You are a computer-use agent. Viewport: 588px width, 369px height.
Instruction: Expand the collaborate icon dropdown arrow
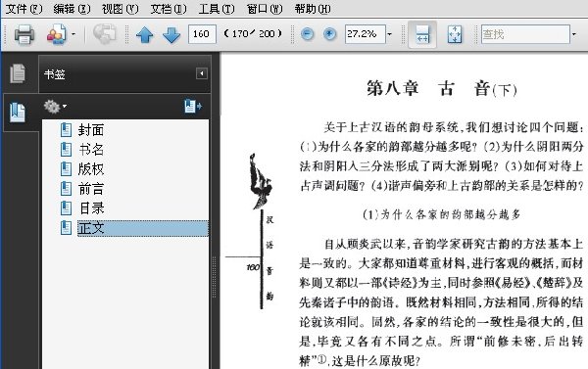click(x=73, y=34)
